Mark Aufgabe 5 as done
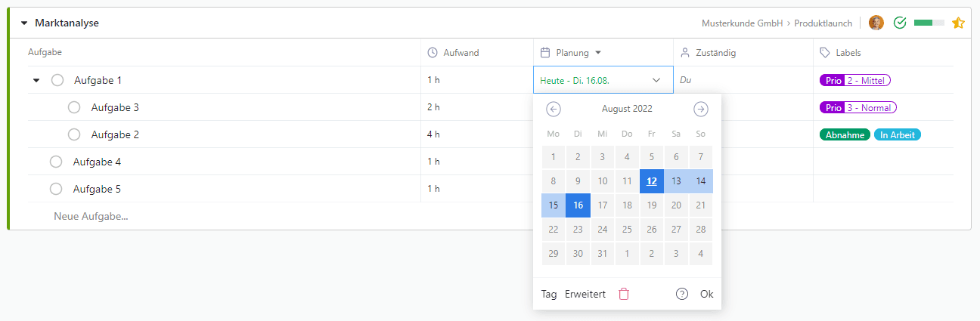The height and width of the screenshot is (321, 980). (x=56, y=189)
